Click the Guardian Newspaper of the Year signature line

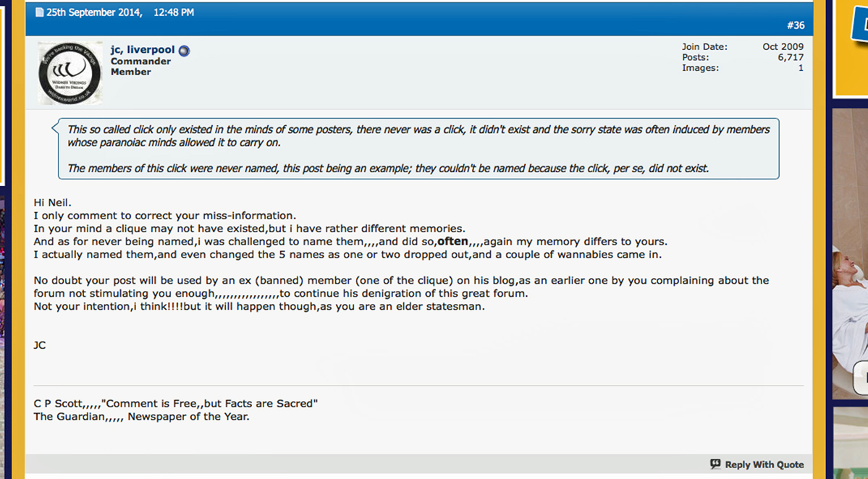tap(141, 416)
